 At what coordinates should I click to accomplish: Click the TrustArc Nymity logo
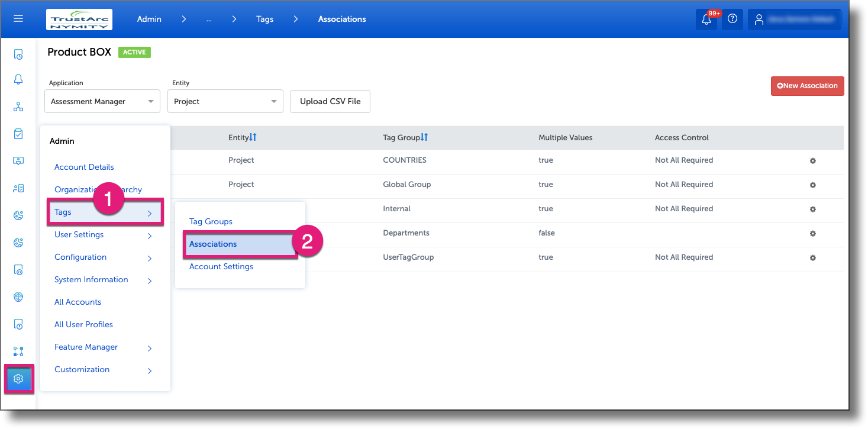point(79,19)
